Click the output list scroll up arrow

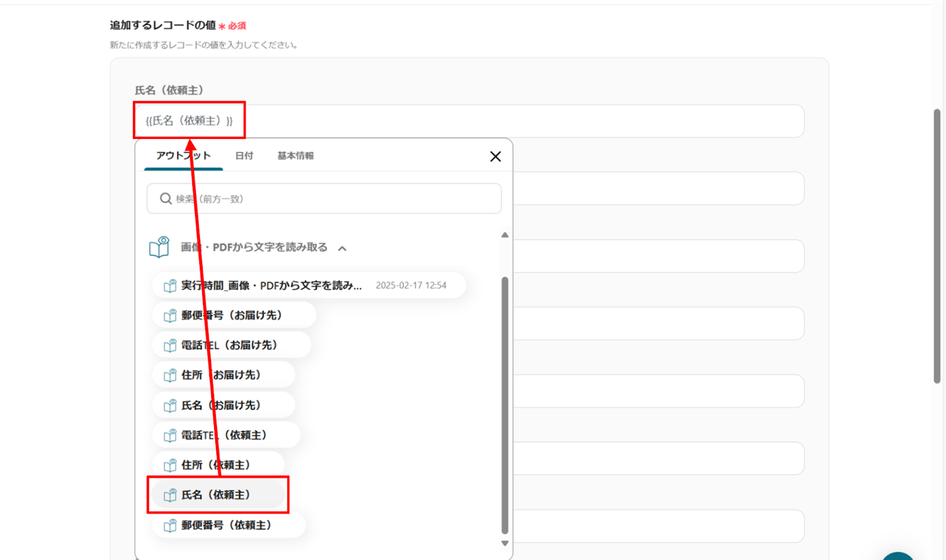(x=505, y=235)
